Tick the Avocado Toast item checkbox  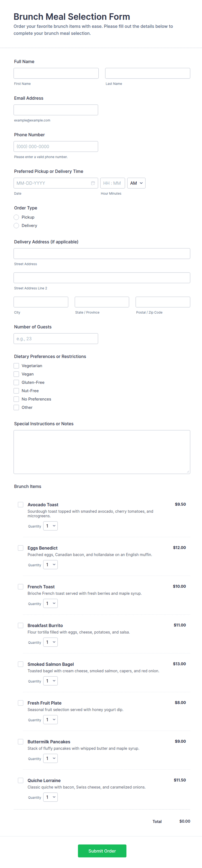coord(21,505)
